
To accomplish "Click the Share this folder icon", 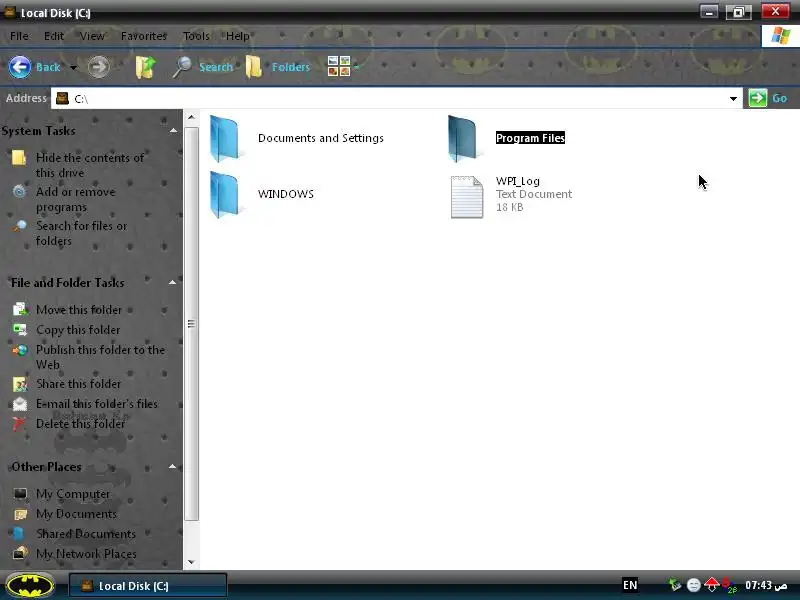I will click(19, 384).
